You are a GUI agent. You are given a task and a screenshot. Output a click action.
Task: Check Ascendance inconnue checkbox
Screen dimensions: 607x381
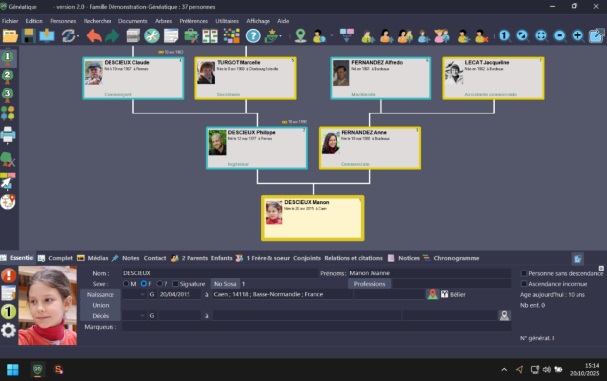(524, 284)
